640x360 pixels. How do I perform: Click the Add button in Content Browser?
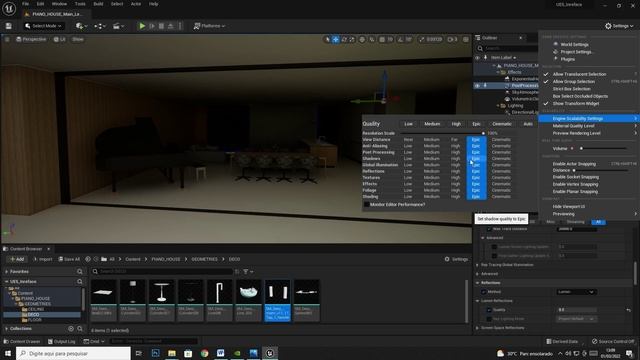point(17,259)
